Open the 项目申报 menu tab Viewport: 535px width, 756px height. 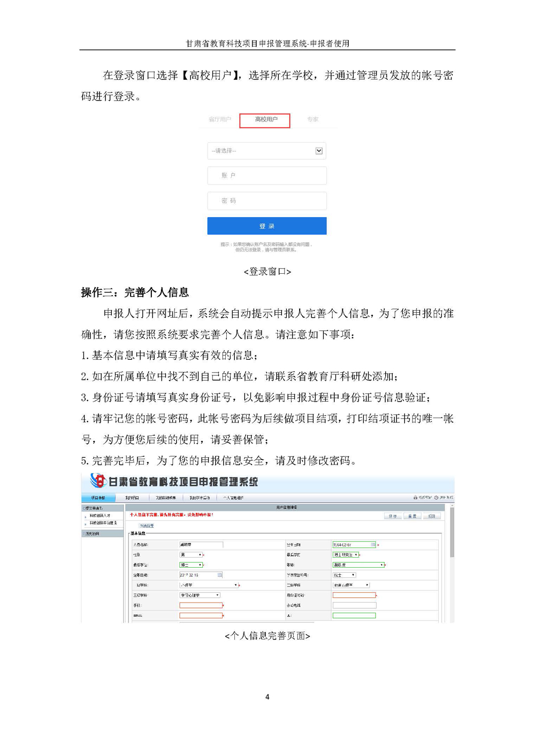click(x=98, y=498)
